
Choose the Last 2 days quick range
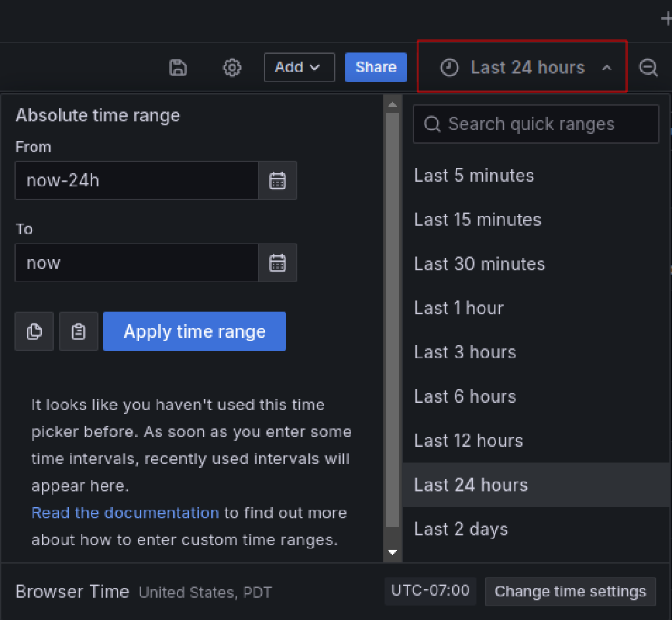click(x=461, y=529)
